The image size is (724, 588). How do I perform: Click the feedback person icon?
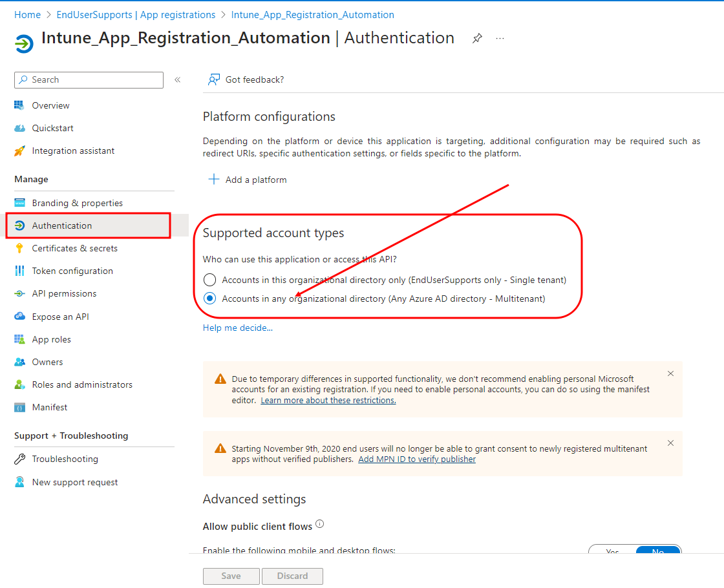click(x=213, y=80)
